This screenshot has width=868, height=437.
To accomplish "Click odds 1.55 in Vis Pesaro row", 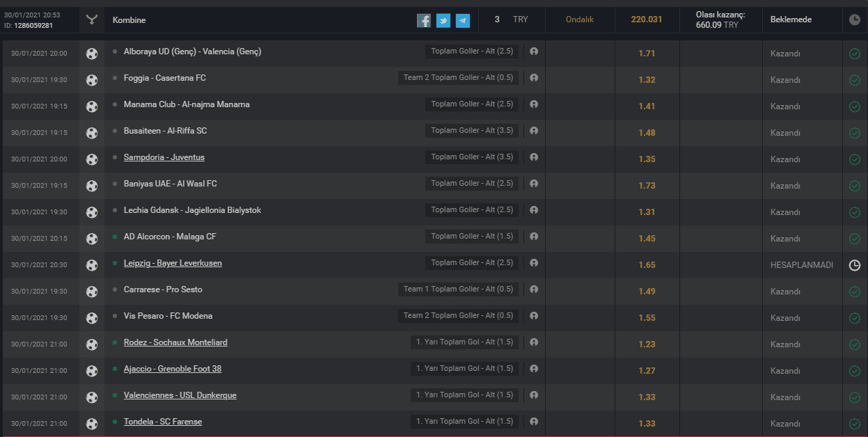I will (x=647, y=318).
